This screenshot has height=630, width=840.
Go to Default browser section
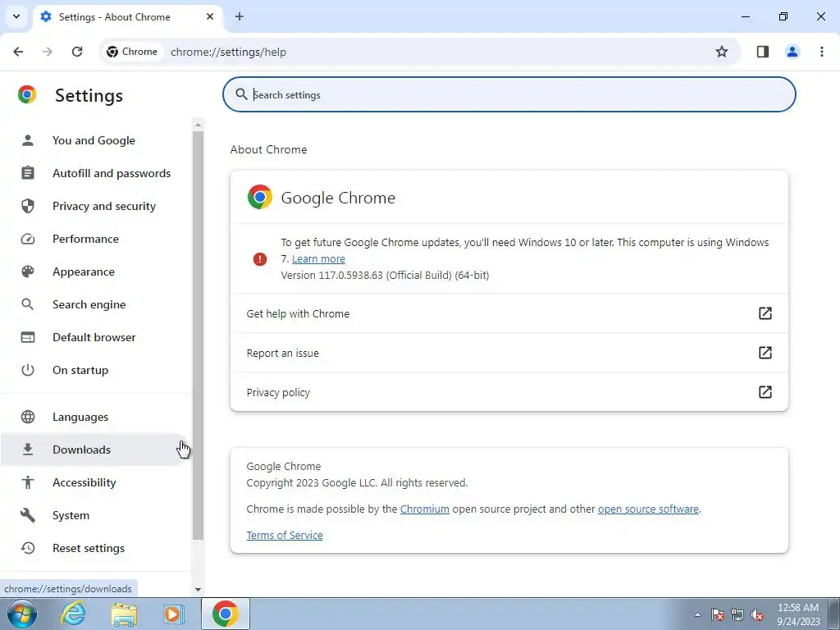[95, 337]
